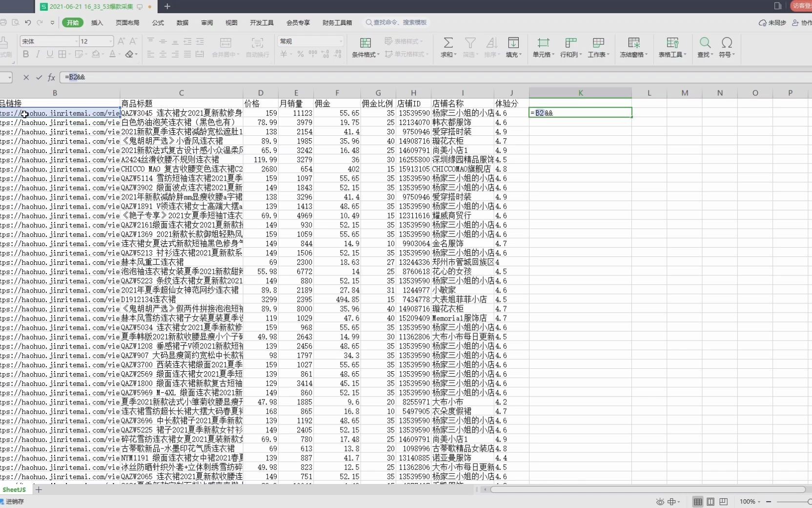The width and height of the screenshot is (812, 508).
Task: Click the undo arrow icon
Action: click(x=28, y=22)
